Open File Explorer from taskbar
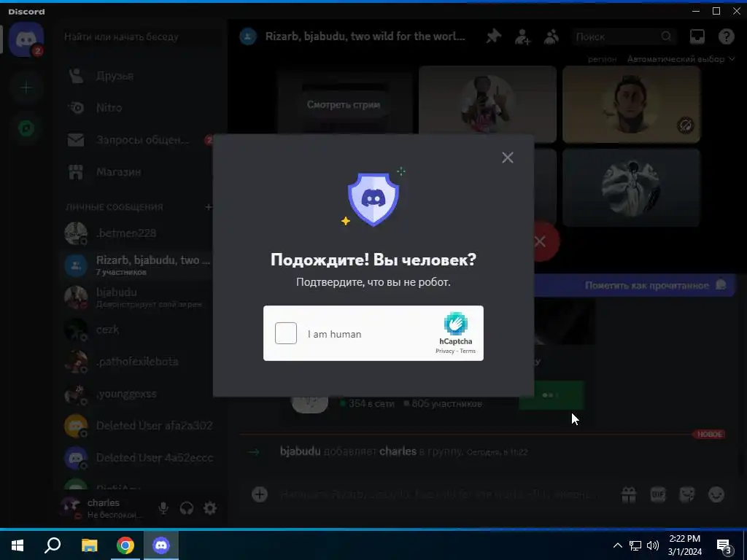Screen dimensions: 747x560 pyautogui.click(x=89, y=545)
